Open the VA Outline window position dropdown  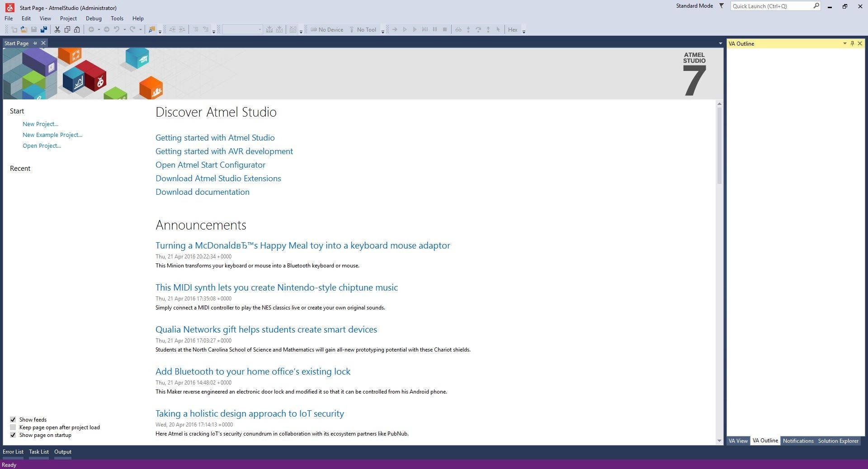click(x=844, y=43)
